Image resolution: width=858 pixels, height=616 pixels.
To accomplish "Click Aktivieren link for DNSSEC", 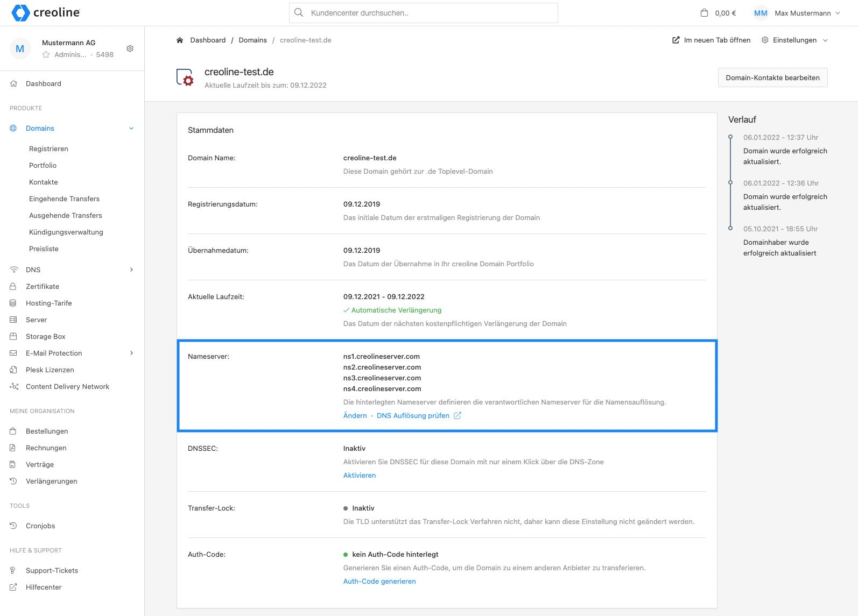I will pos(360,475).
